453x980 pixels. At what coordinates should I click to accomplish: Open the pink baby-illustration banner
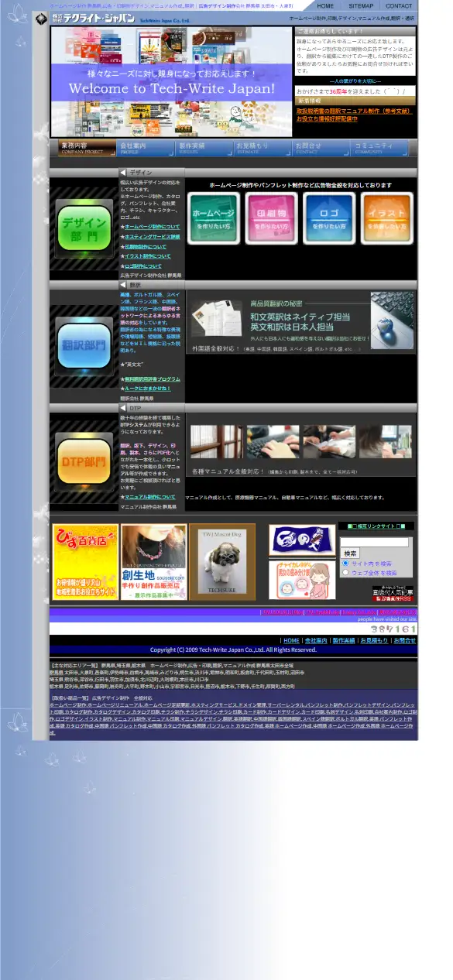tap(302, 579)
